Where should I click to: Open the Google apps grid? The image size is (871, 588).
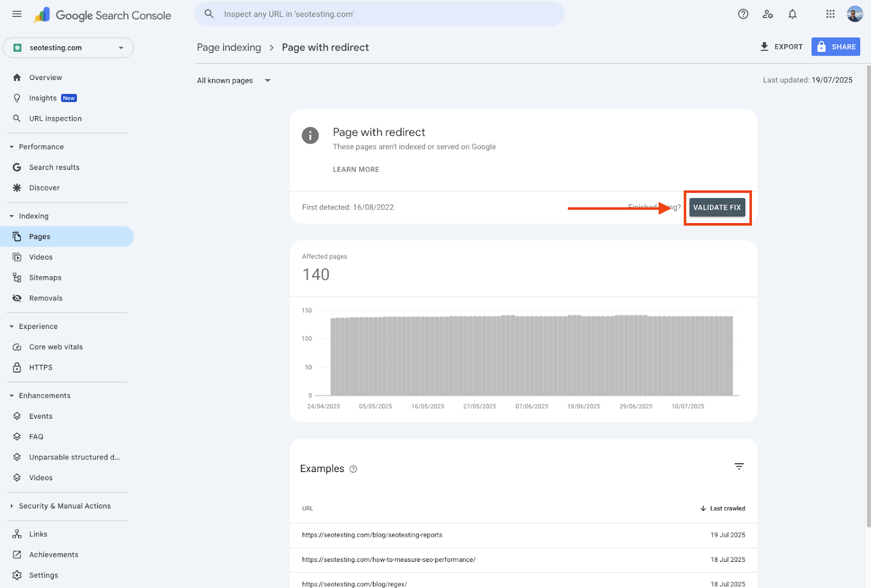(x=830, y=14)
